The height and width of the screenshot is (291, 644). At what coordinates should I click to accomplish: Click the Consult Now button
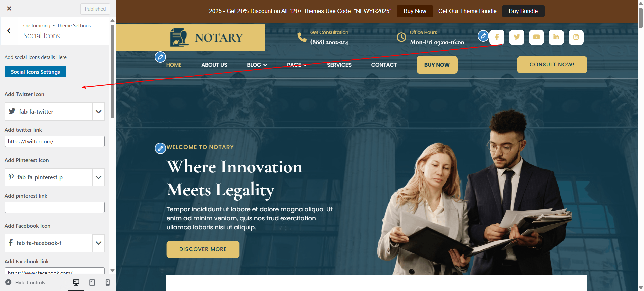point(552,65)
